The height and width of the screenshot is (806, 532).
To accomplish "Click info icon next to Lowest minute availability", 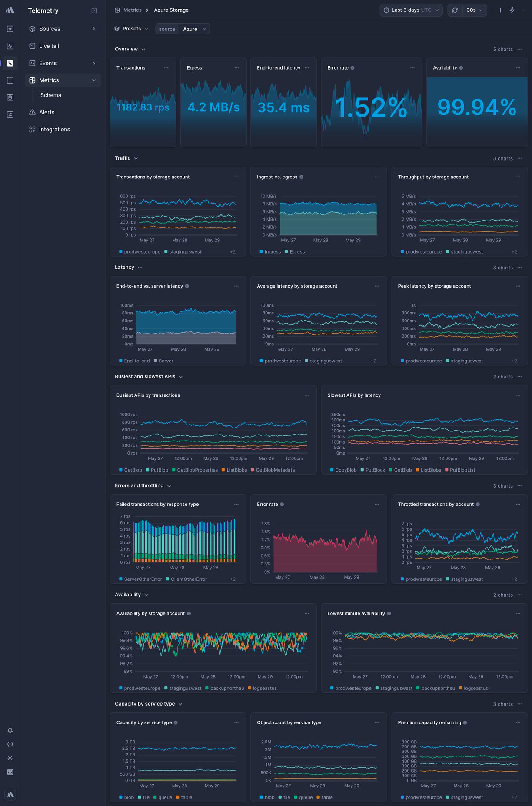I will point(389,614).
